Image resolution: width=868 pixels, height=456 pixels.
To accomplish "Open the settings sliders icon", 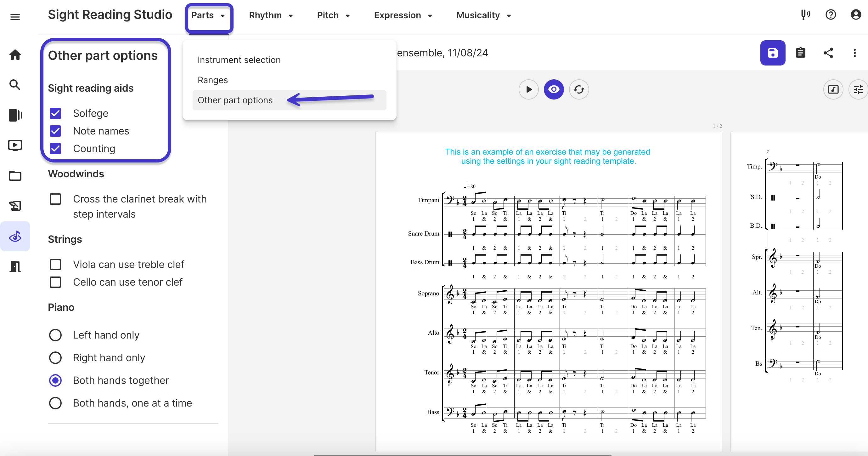I will click(x=858, y=89).
